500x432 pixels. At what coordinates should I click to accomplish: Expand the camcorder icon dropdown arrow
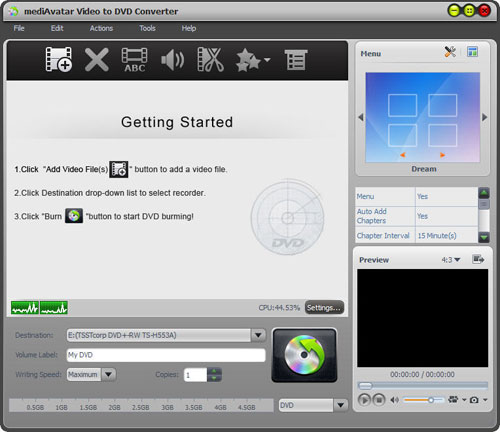click(464, 400)
